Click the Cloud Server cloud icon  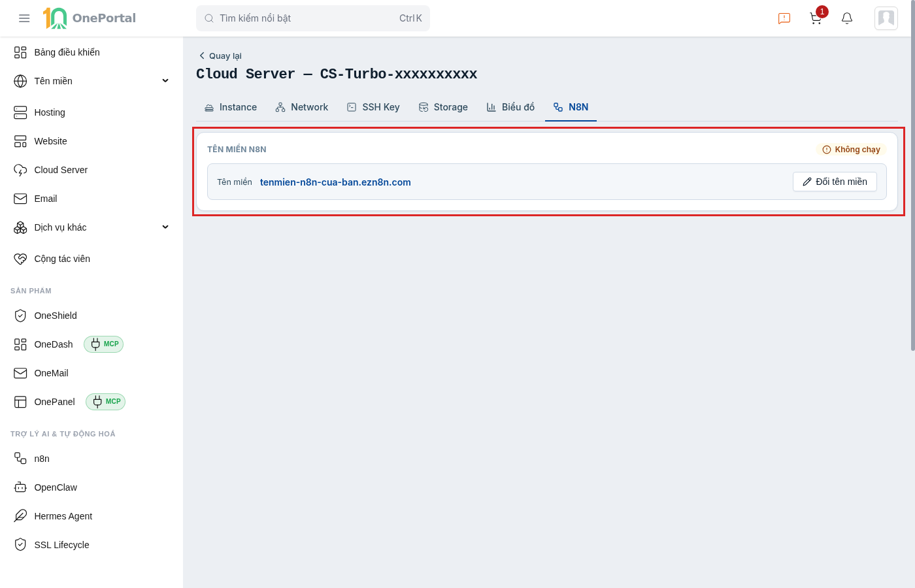click(x=20, y=170)
